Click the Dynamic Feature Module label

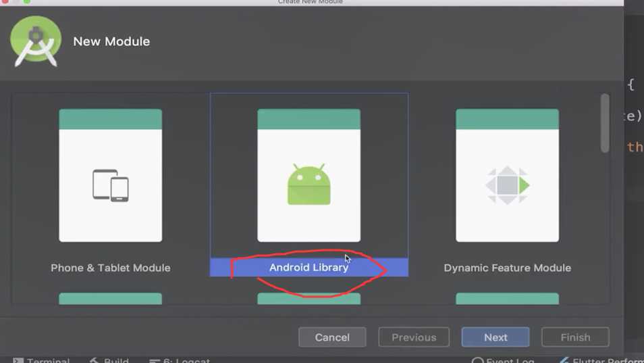pyautogui.click(x=507, y=268)
